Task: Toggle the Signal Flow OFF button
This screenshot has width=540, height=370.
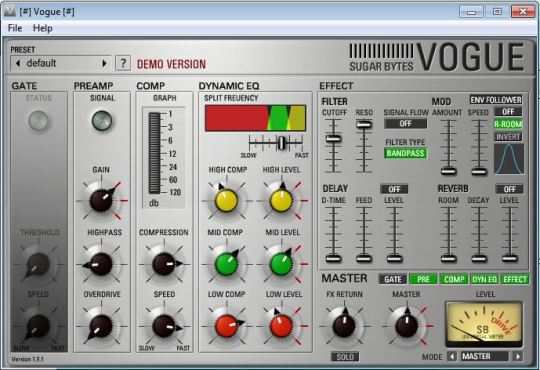Action: point(405,124)
